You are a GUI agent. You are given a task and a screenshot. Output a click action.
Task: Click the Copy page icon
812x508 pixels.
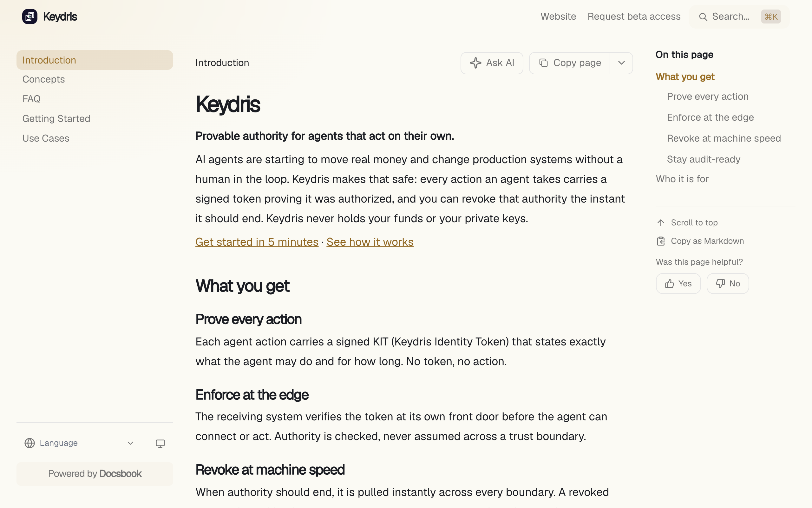pos(544,63)
